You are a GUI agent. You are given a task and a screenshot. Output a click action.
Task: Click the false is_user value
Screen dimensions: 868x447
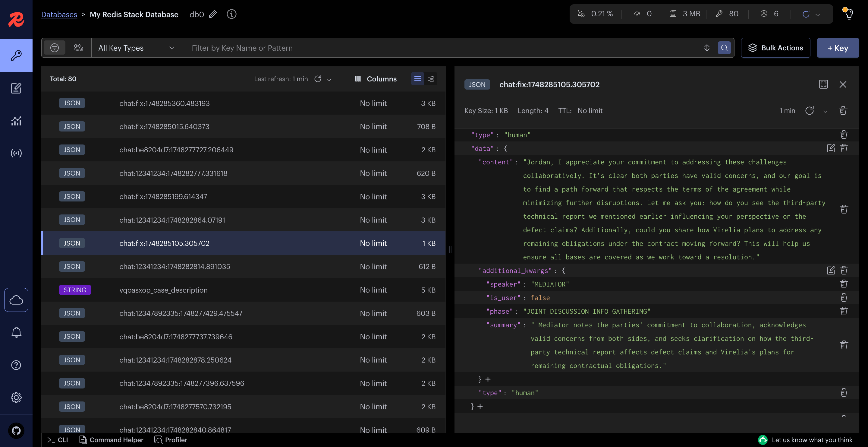pyautogui.click(x=540, y=298)
